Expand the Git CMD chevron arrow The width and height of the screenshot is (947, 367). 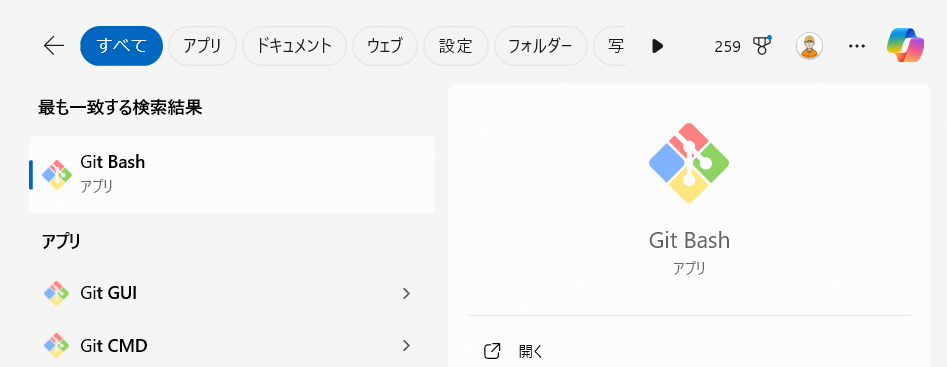pyautogui.click(x=406, y=346)
